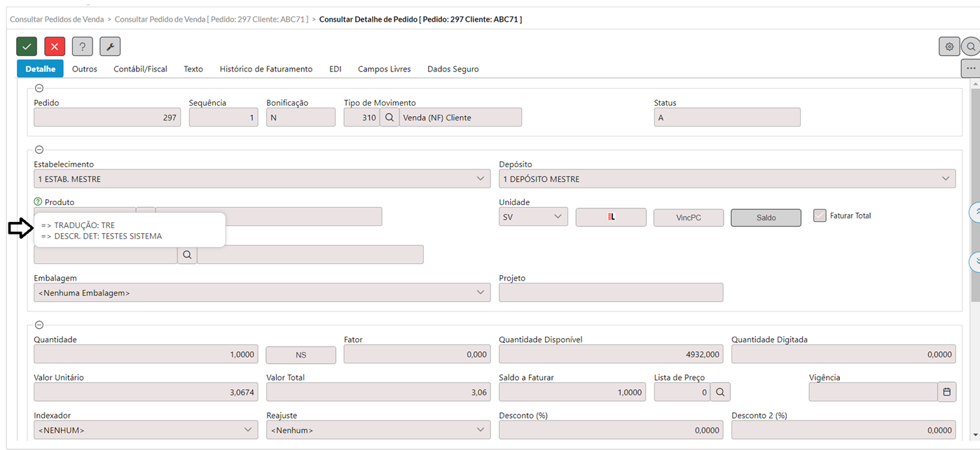Open the Dados Seguro tab
Viewport: 980px width, 450px height.
tap(453, 69)
